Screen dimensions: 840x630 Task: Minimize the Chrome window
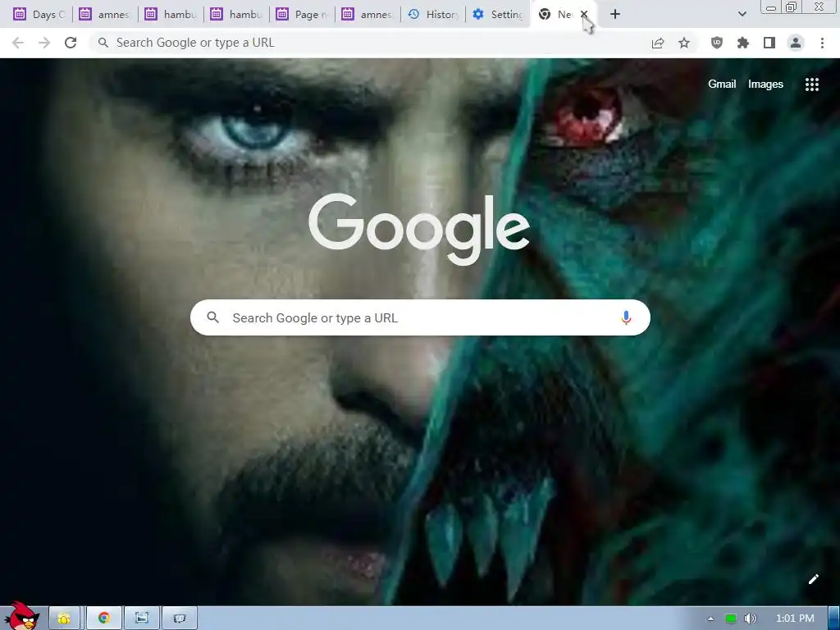coord(771,7)
